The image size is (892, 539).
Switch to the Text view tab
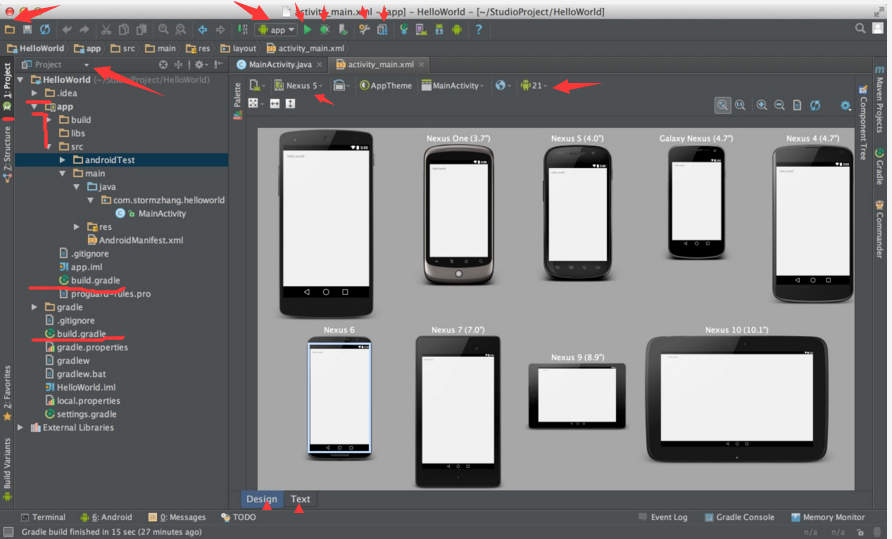coord(300,499)
